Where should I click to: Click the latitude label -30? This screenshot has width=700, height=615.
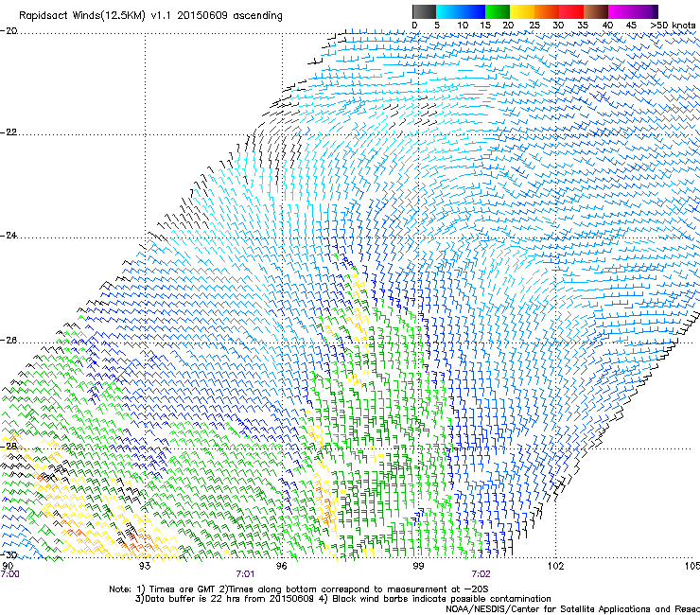pos(9,555)
